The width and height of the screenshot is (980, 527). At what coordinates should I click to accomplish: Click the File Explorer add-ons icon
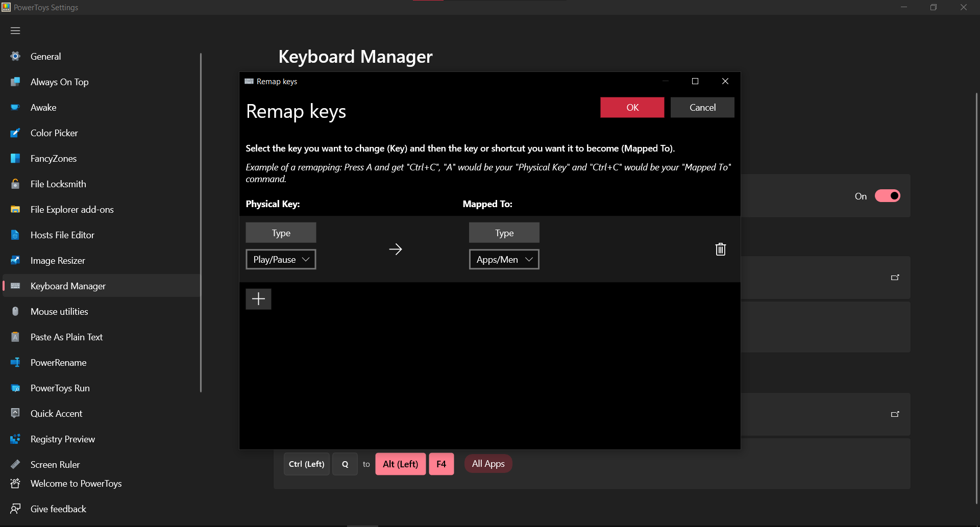tap(15, 209)
